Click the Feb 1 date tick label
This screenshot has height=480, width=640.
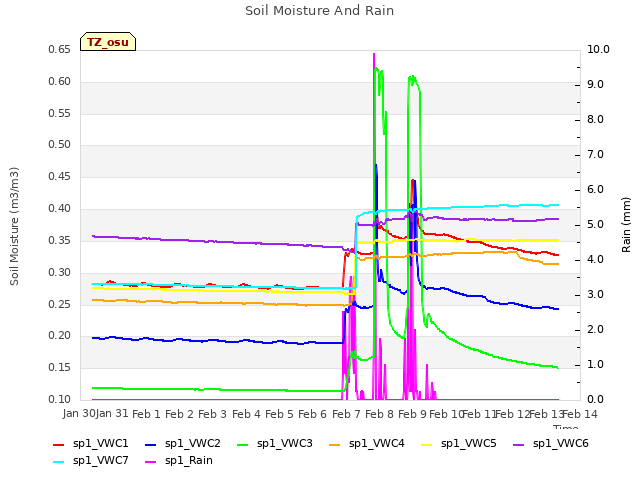pos(147,414)
